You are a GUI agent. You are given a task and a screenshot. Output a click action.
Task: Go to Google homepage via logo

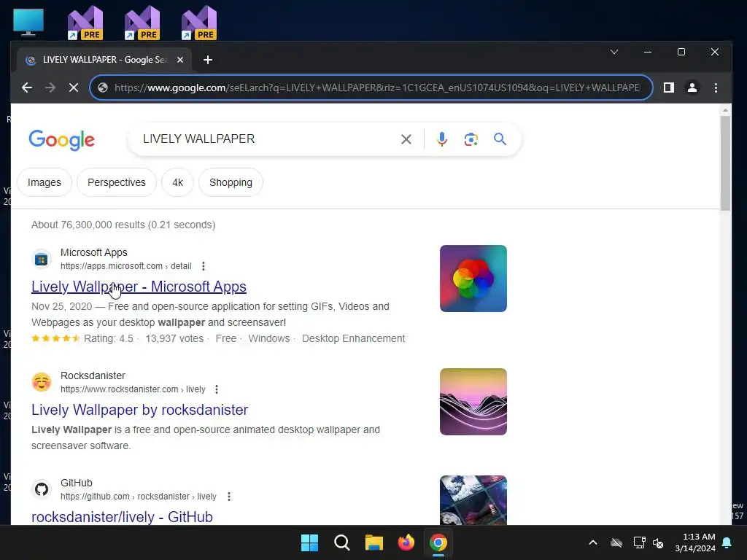point(62,139)
